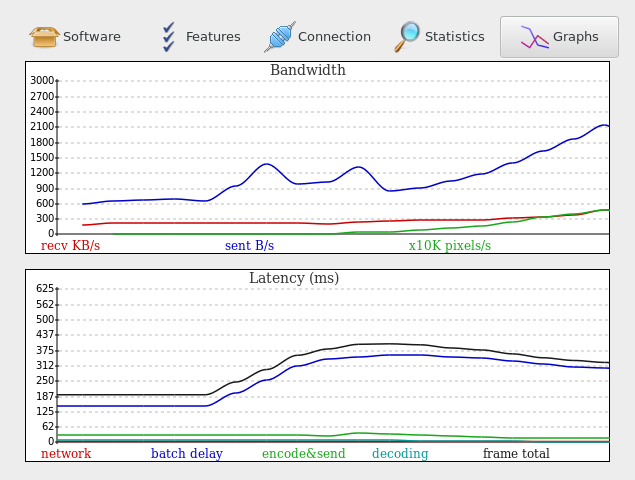Click the sent B/s legend label

249,245
